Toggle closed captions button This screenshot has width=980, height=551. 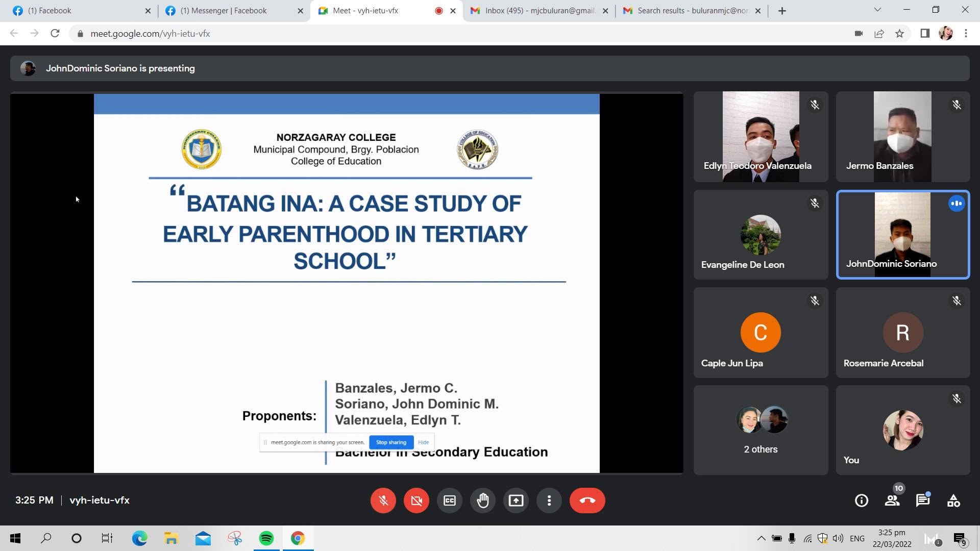click(x=449, y=500)
